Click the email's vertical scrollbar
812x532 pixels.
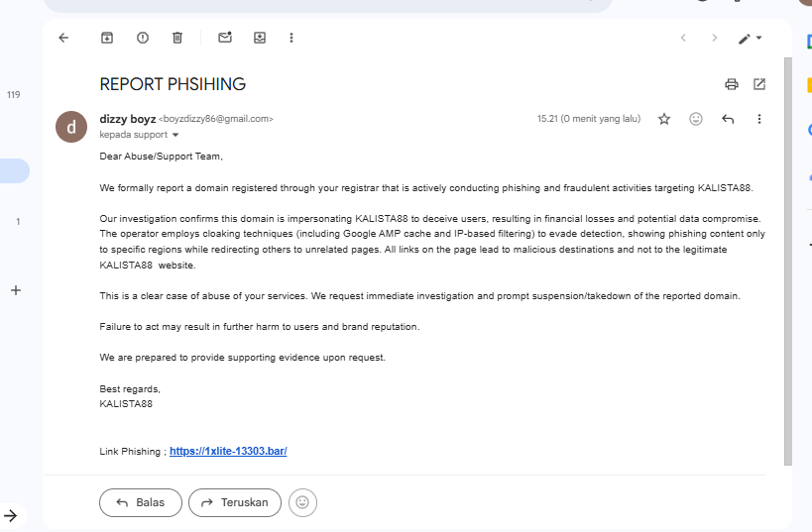788,258
